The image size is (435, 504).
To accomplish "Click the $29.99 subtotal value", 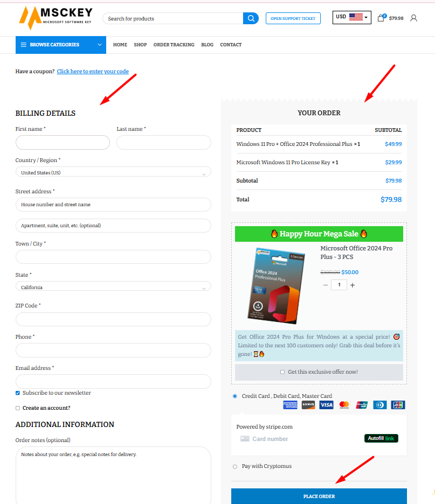I will tap(393, 162).
